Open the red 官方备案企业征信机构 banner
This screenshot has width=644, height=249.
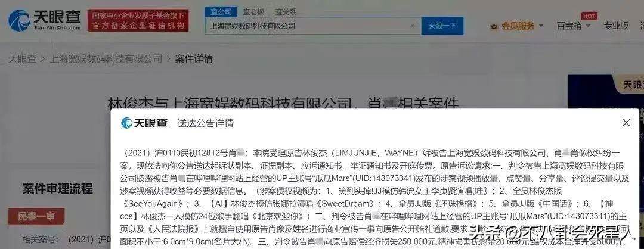click(138, 20)
